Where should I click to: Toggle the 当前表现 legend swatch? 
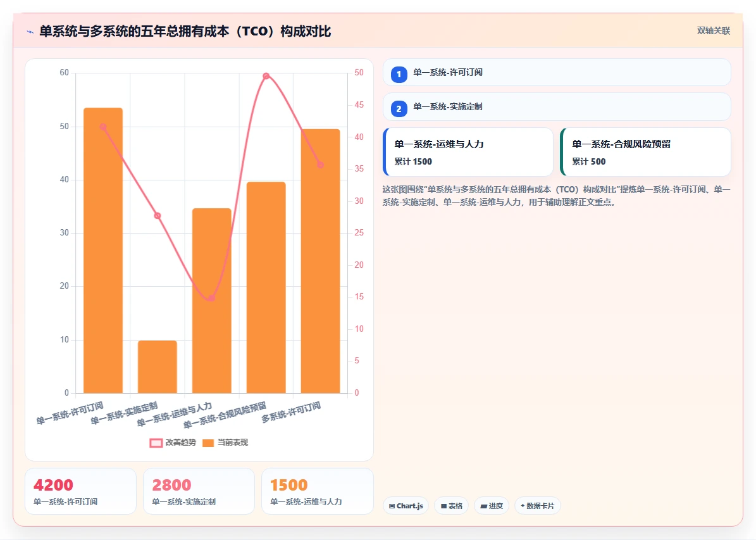pyautogui.click(x=208, y=443)
